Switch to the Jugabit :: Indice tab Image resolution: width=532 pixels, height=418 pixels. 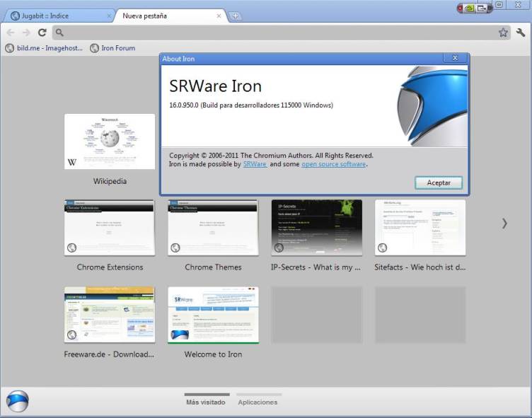tap(58, 16)
